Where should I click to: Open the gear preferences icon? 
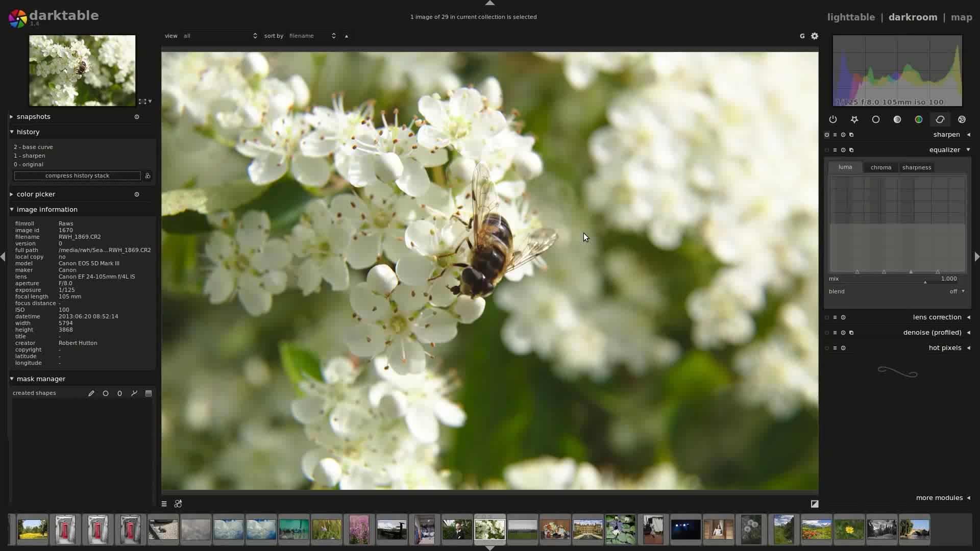815,36
